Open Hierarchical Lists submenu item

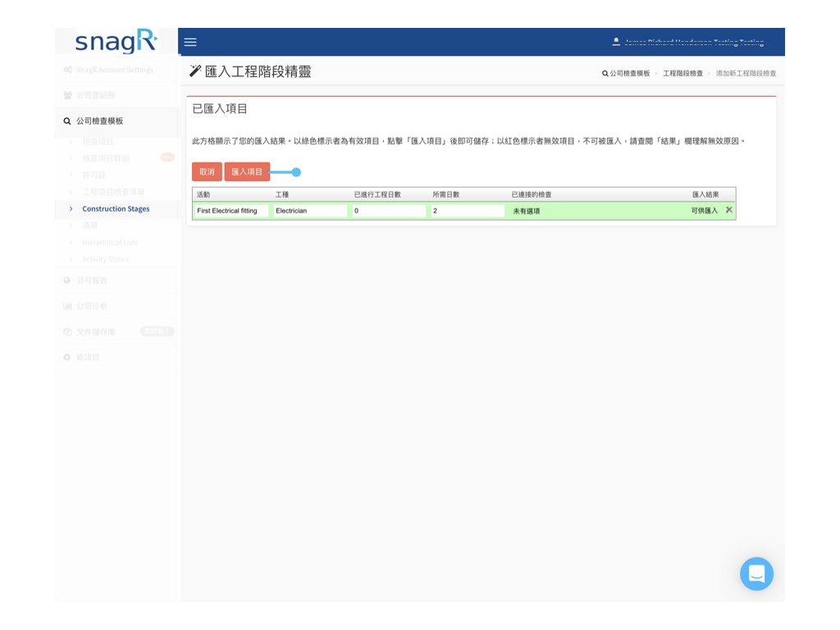point(110,242)
